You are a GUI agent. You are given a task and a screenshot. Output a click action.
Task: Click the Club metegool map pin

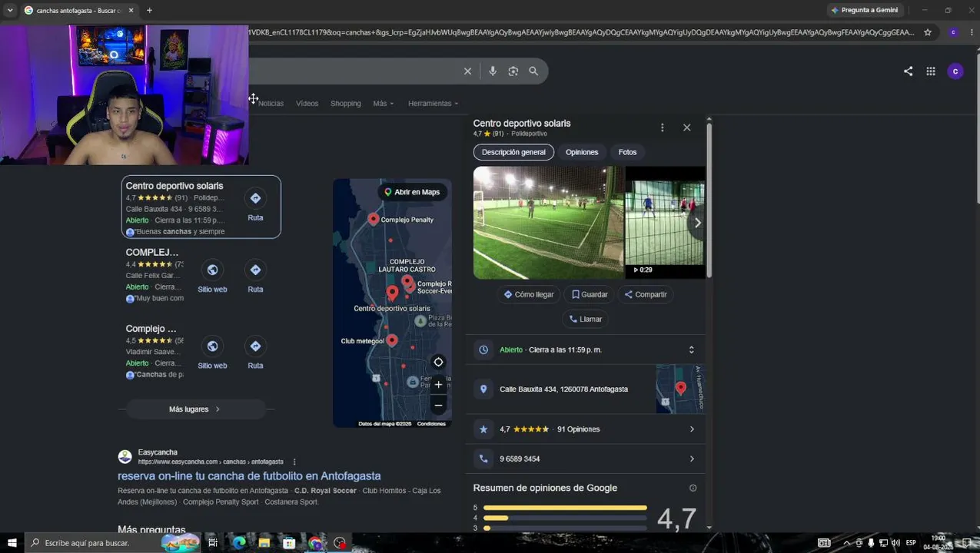392,340
